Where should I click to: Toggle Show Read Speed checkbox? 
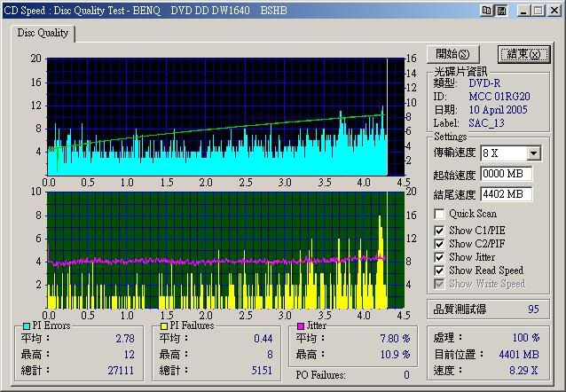439,270
